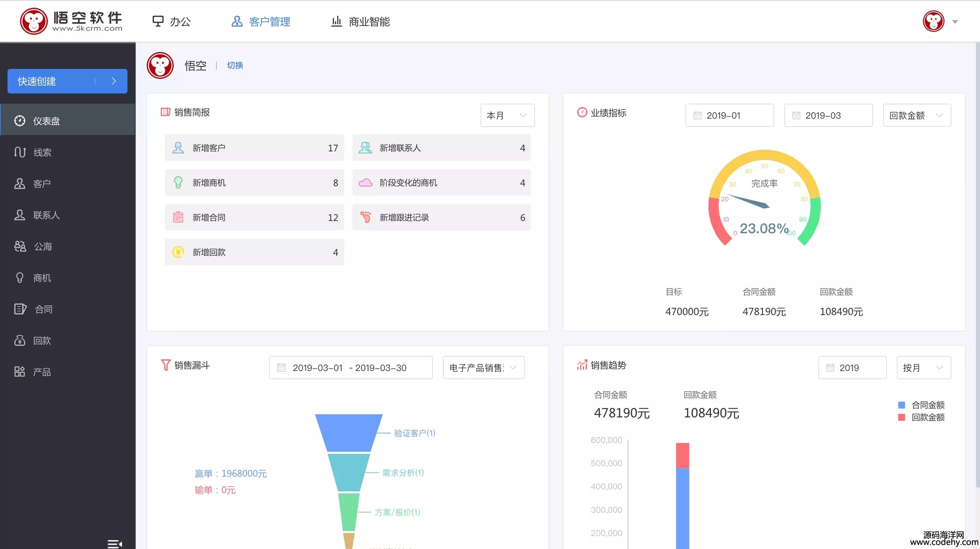Screen dimensions: 980x549
Task: Open the 按月 interval dropdown
Action: point(924,368)
